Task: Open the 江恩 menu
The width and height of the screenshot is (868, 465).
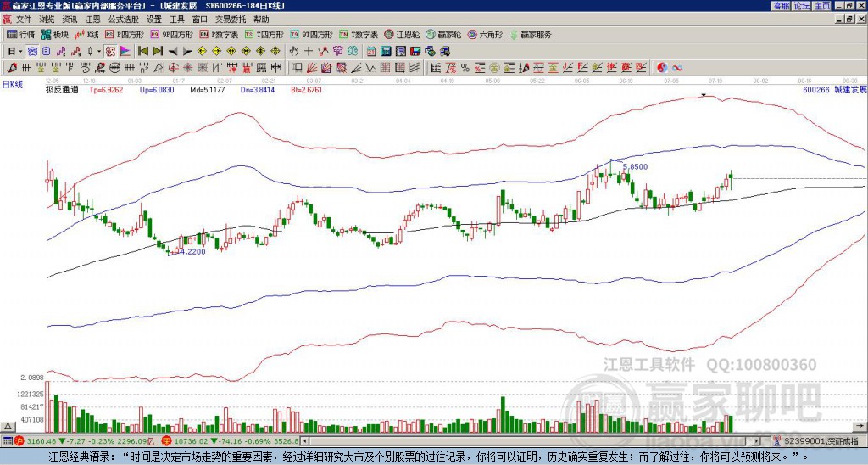Action: [92, 18]
